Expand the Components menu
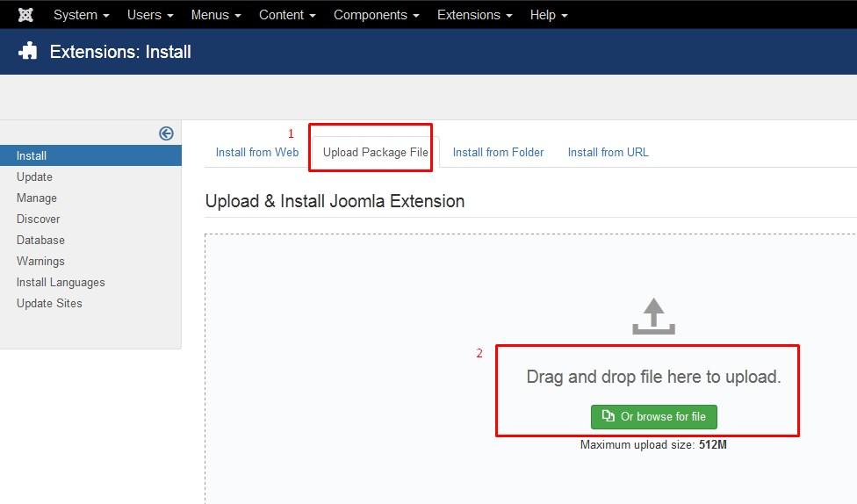This screenshot has width=857, height=504. (x=376, y=15)
